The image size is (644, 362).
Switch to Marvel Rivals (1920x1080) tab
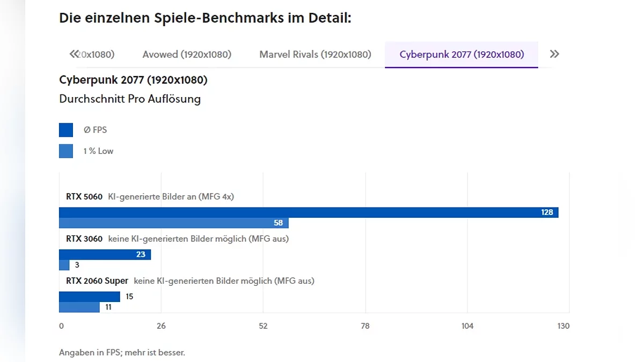pyautogui.click(x=315, y=54)
